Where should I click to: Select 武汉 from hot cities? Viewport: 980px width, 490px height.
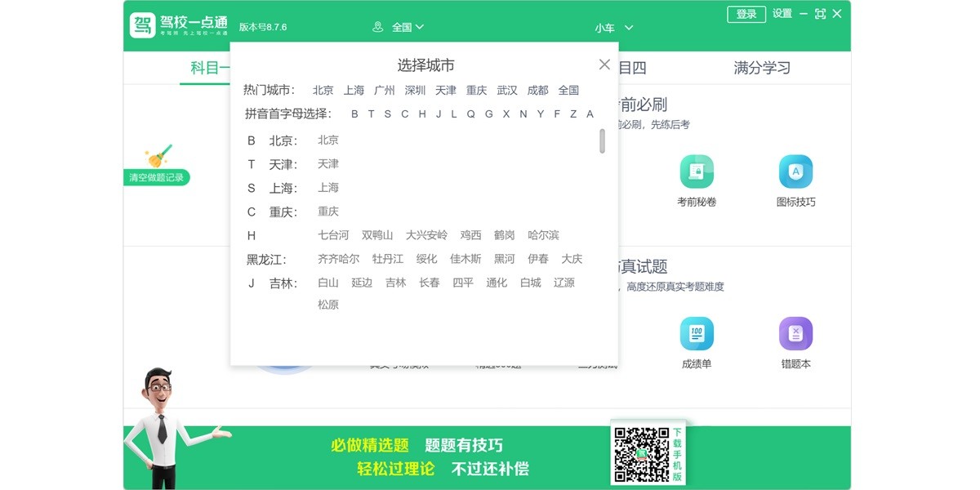click(507, 91)
